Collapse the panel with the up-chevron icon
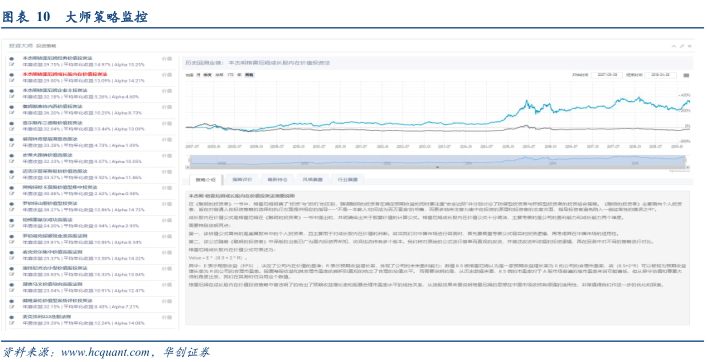 [674, 46]
